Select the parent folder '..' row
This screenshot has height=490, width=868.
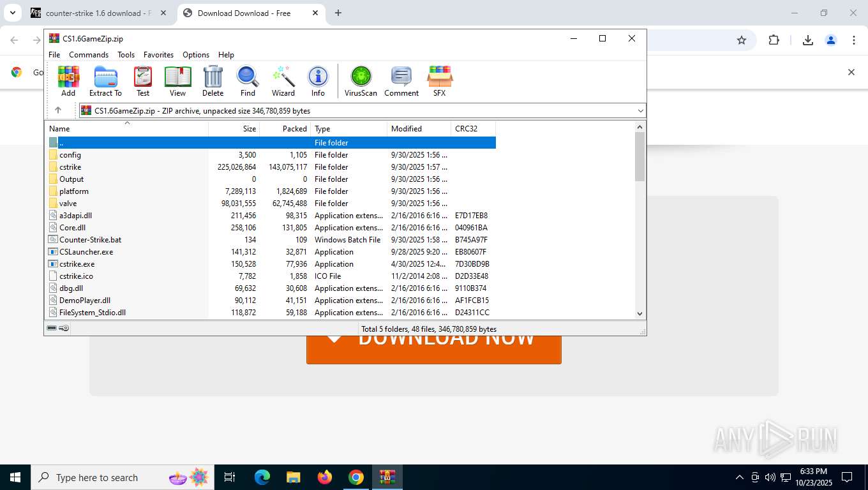(x=271, y=143)
